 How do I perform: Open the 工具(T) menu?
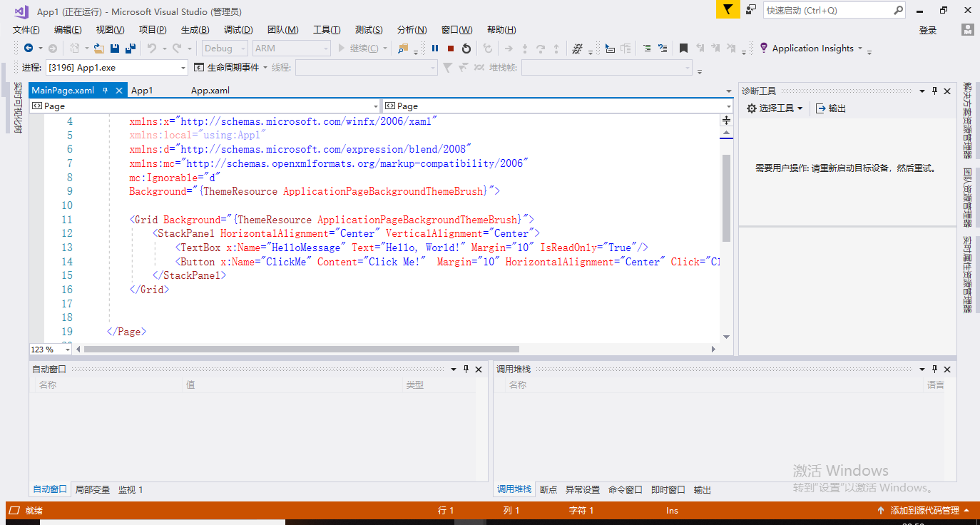327,30
